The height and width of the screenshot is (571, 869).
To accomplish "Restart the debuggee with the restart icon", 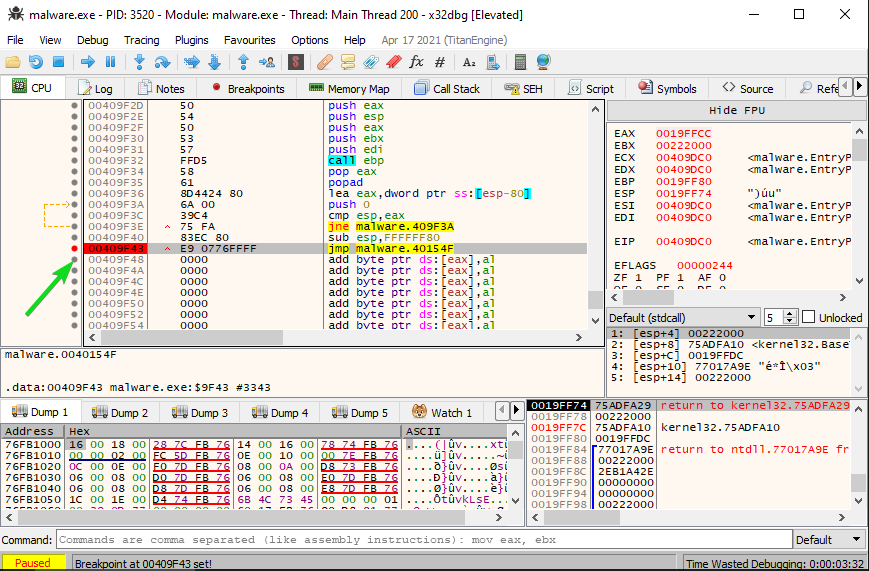I will coord(36,62).
